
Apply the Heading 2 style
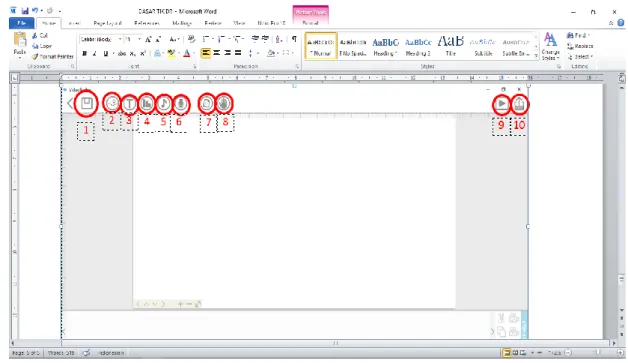[x=418, y=46]
